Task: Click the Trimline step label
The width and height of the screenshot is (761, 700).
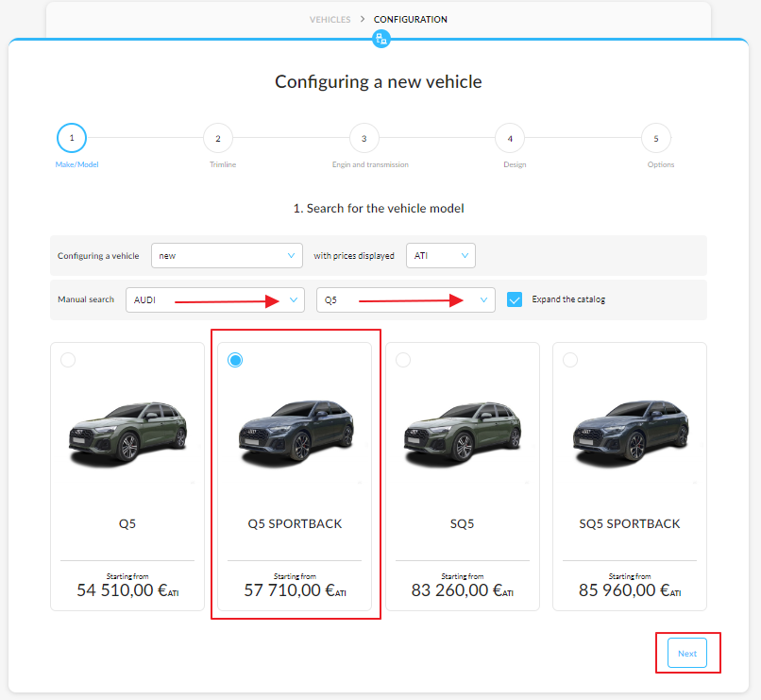Action: click(x=223, y=164)
